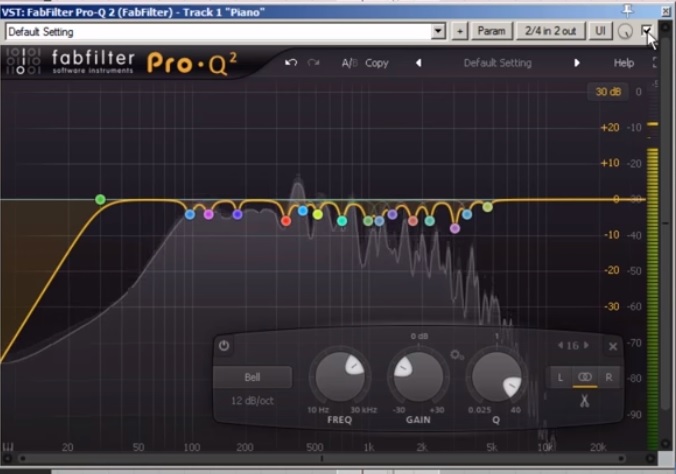
Task: Delete band using the X button
Action: tap(613, 346)
